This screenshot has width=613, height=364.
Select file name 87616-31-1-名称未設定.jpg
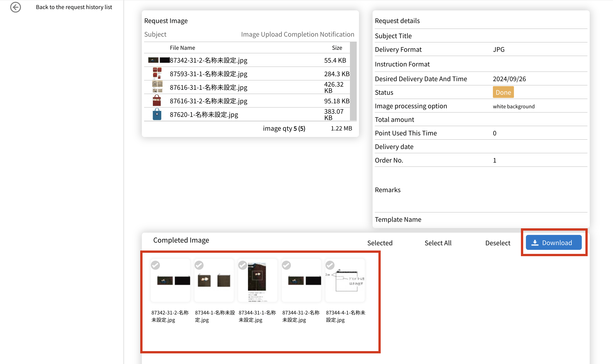(209, 87)
